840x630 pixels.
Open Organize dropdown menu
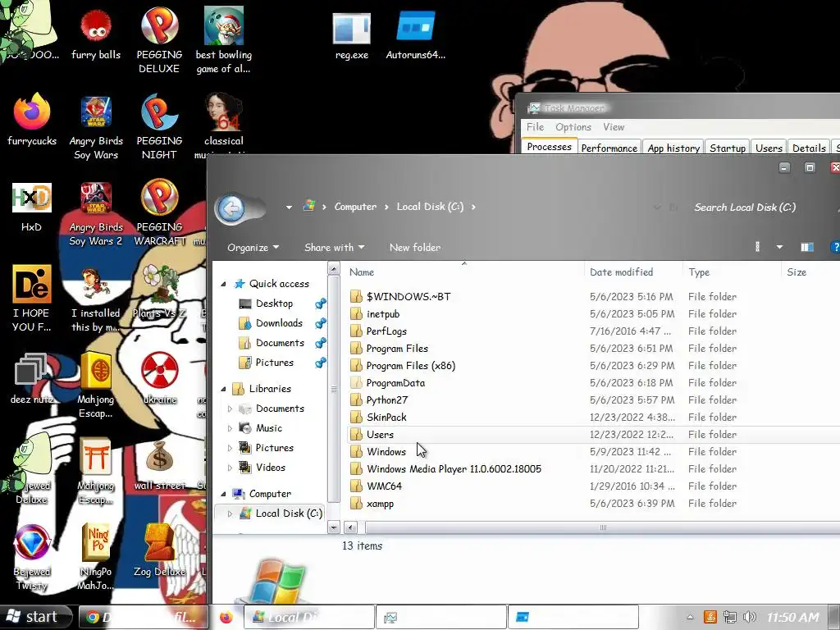[253, 248]
